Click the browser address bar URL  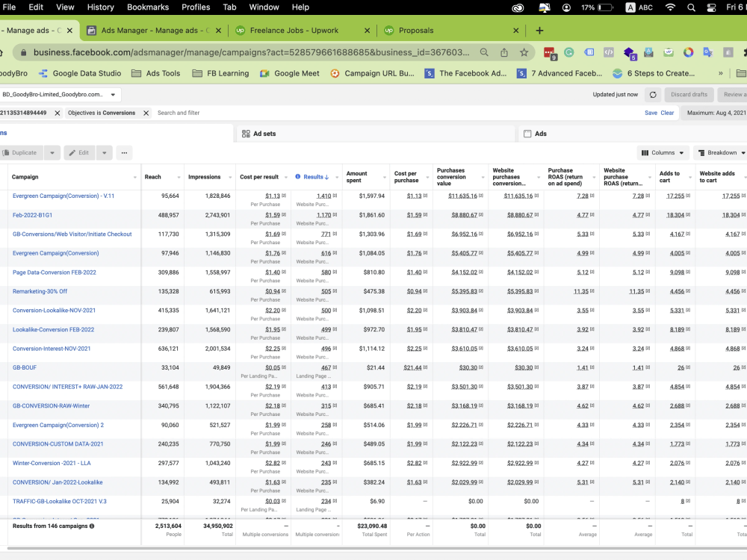click(x=251, y=52)
